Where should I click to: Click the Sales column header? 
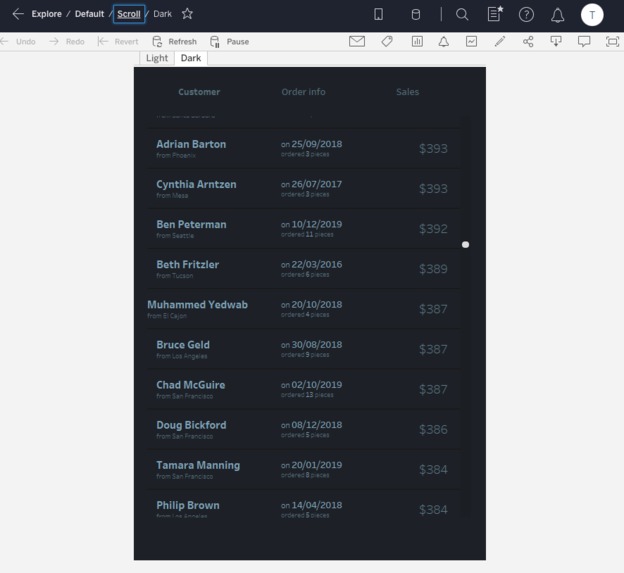[x=408, y=92]
